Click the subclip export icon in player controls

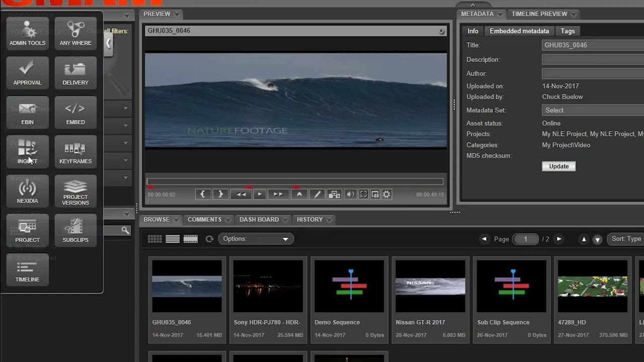coord(334,194)
